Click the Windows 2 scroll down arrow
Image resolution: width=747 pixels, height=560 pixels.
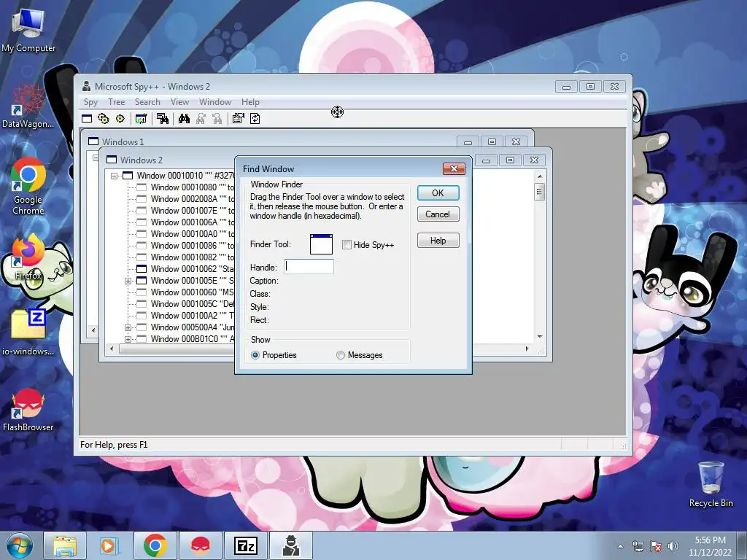coord(539,337)
